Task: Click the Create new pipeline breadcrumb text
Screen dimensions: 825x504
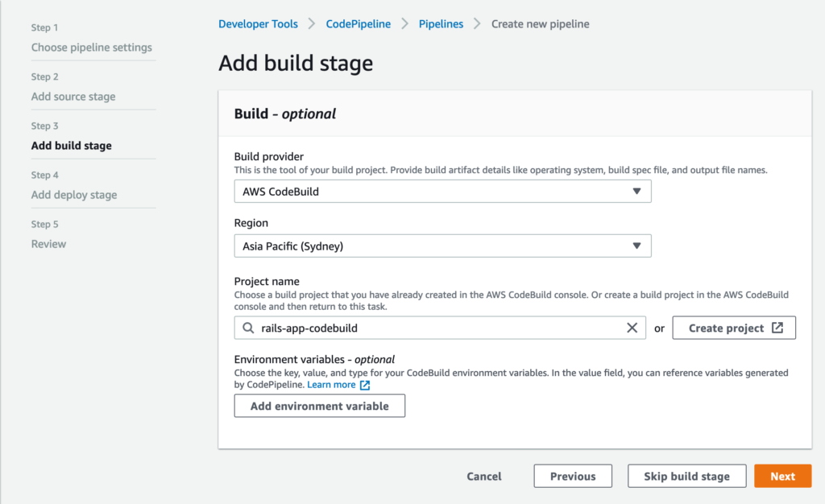Action: (x=541, y=24)
